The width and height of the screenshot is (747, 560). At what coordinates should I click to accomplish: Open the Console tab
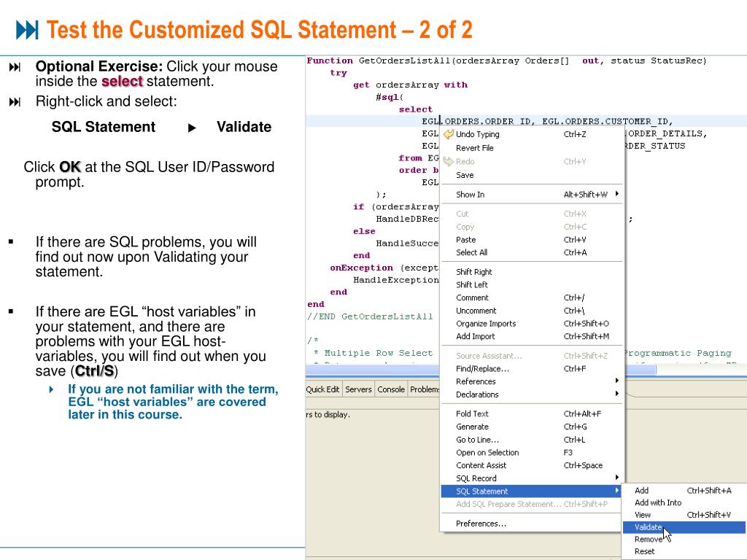click(391, 389)
